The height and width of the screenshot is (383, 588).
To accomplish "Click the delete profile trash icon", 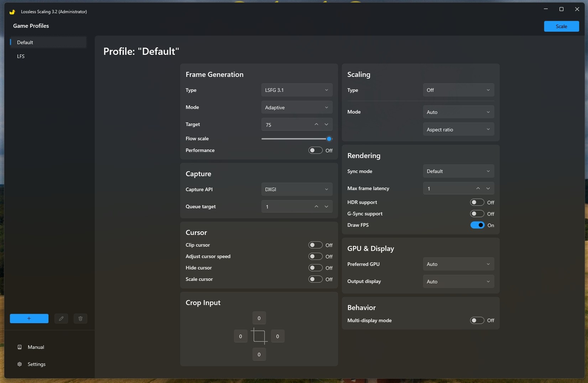I will [80, 319].
